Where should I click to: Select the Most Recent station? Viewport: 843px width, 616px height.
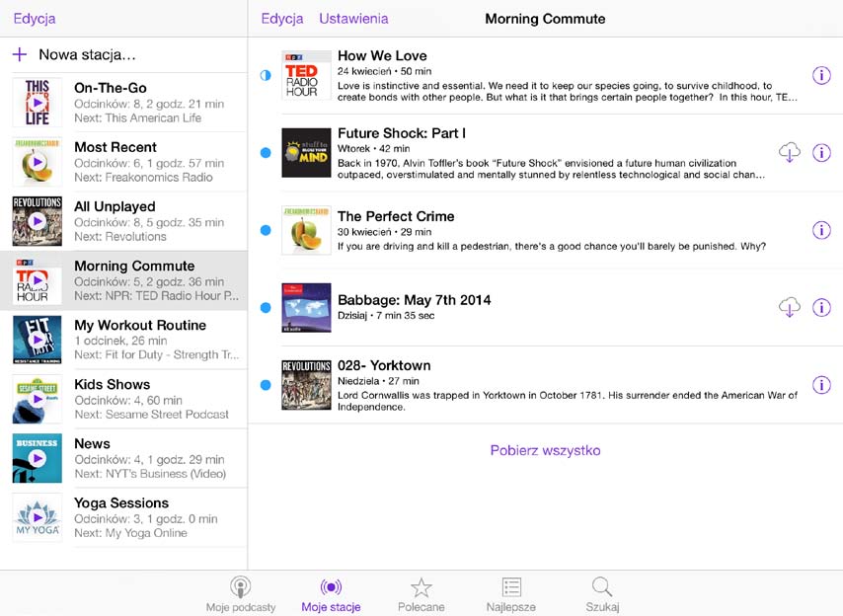pos(123,161)
